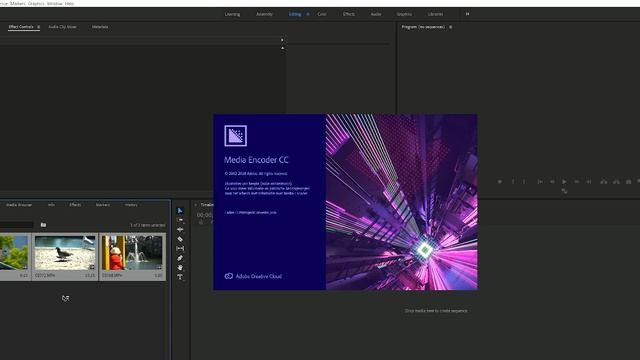Click the folder icon beside the Project search field
This screenshot has width=640, height=360.
click(43, 225)
